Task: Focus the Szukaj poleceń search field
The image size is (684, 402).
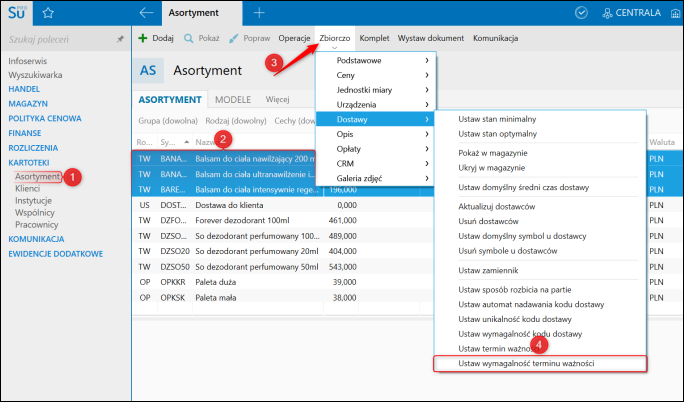Action: 59,39
